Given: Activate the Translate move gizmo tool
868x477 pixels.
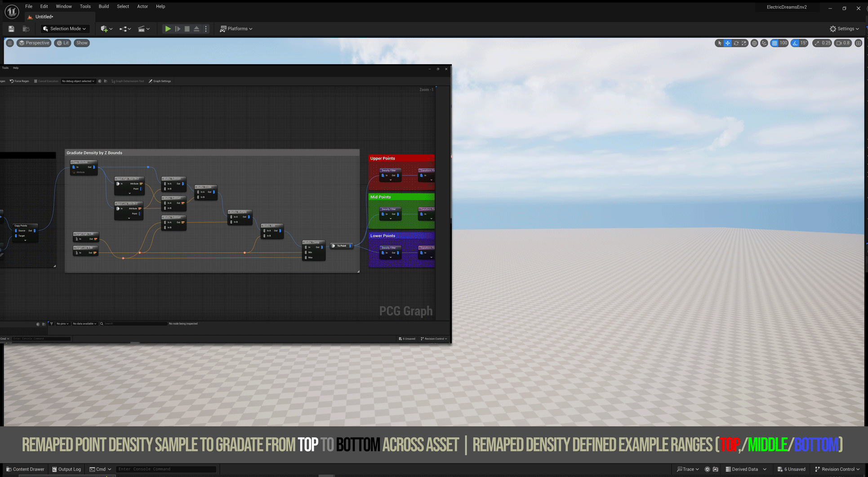Looking at the screenshot, I should click(728, 43).
